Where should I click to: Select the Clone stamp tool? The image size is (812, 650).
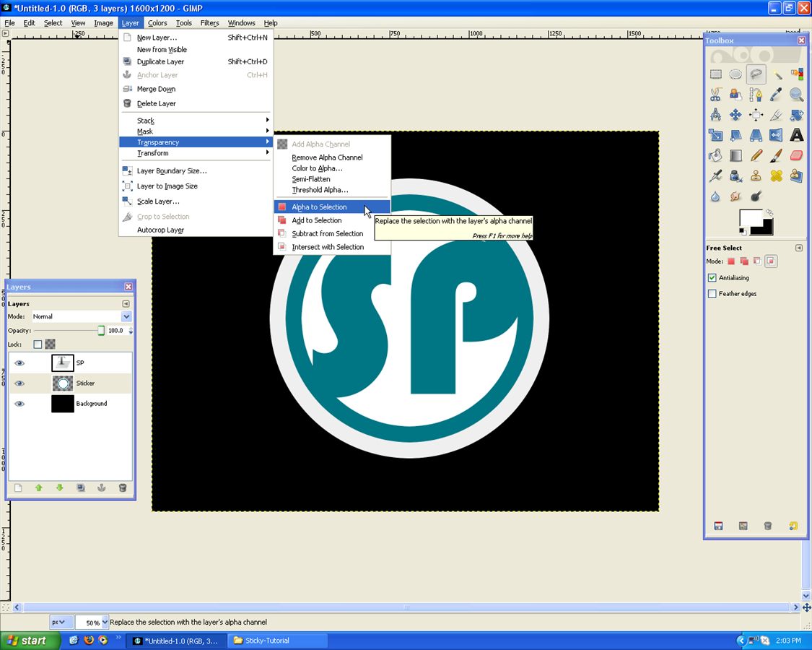[x=756, y=175]
